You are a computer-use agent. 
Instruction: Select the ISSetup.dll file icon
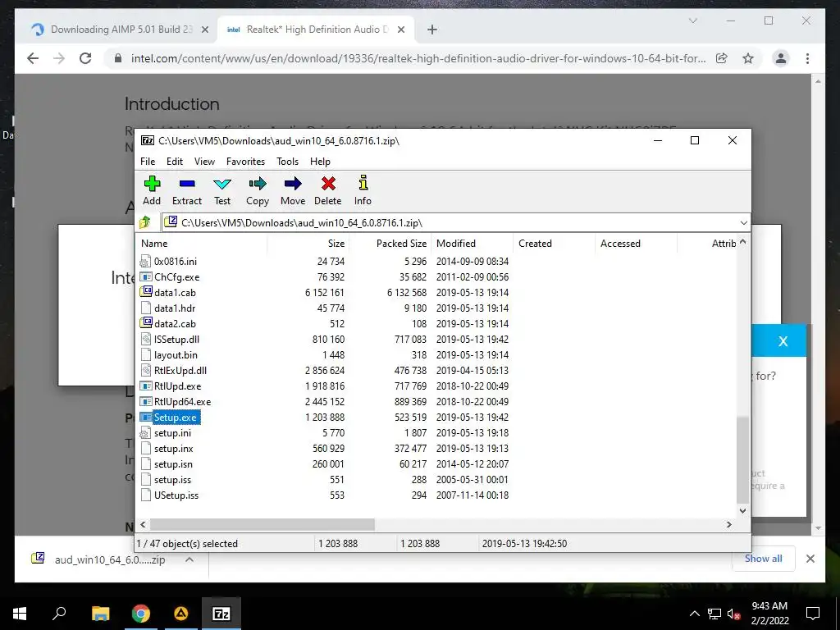146,339
